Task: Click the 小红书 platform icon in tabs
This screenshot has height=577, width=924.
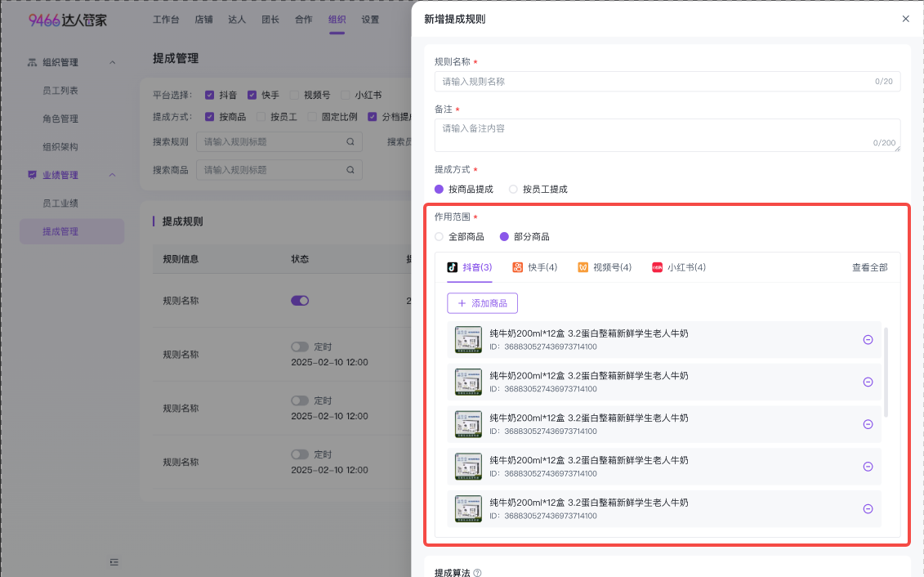Action: click(657, 267)
